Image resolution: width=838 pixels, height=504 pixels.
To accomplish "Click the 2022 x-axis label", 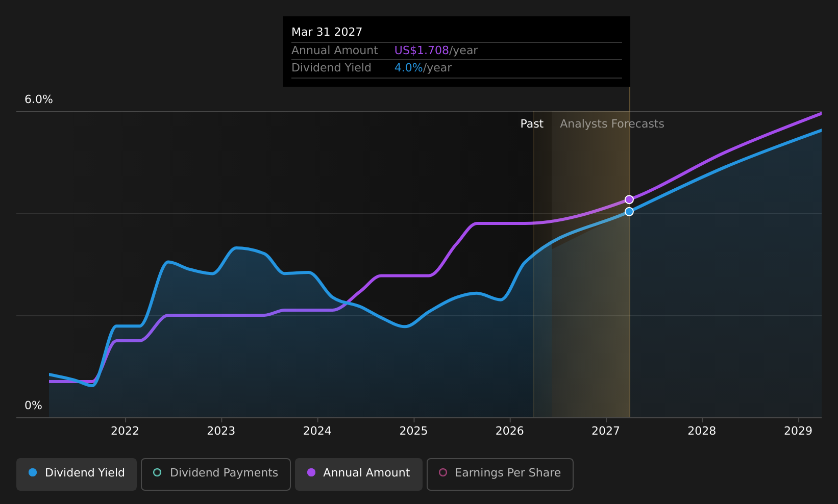I will tap(125, 431).
